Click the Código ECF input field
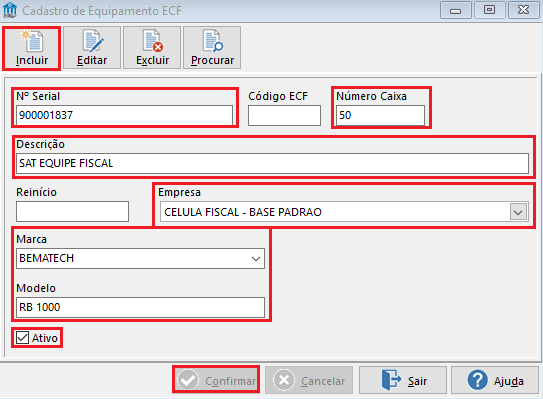The image size is (543, 399). (284, 115)
